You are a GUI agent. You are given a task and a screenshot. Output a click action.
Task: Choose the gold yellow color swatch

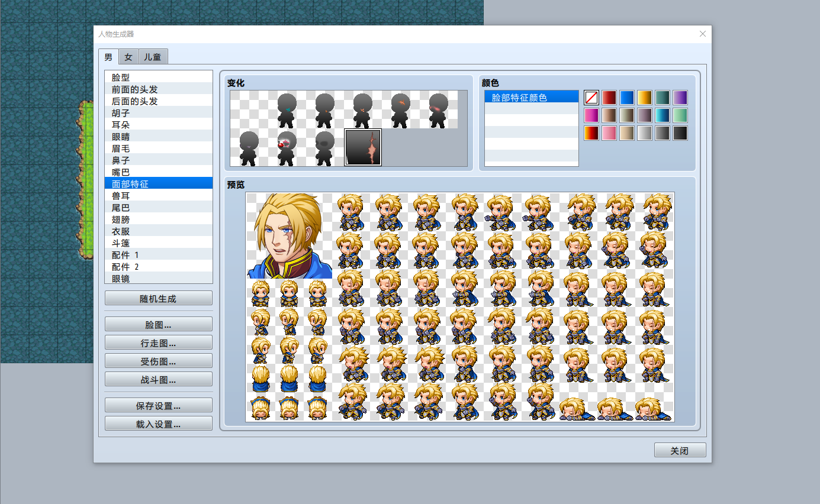coord(645,98)
